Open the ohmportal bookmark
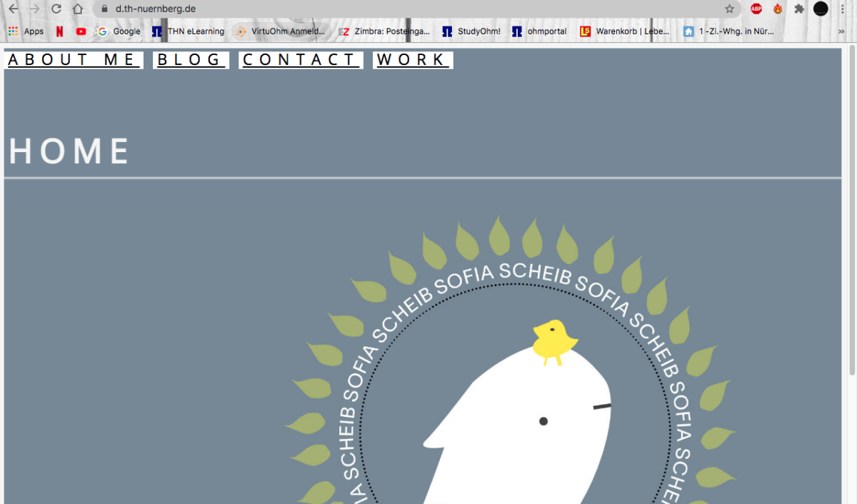 [539, 31]
